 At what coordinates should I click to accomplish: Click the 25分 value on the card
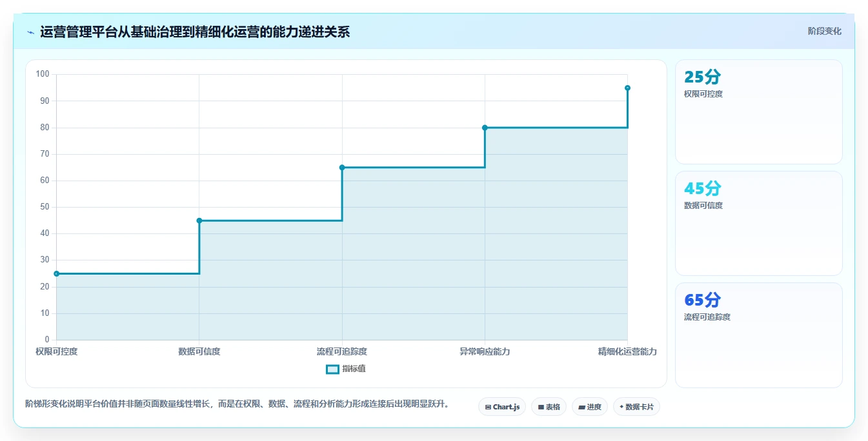(702, 77)
